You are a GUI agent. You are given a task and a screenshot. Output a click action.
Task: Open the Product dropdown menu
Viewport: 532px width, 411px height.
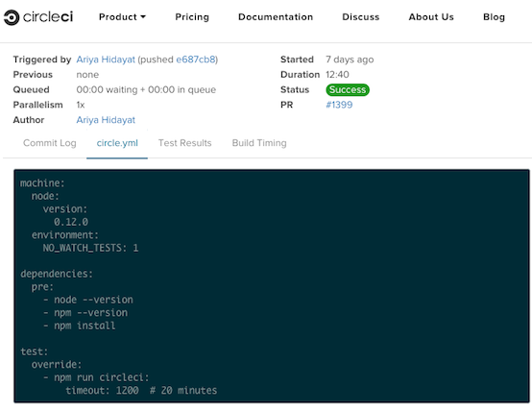click(122, 17)
